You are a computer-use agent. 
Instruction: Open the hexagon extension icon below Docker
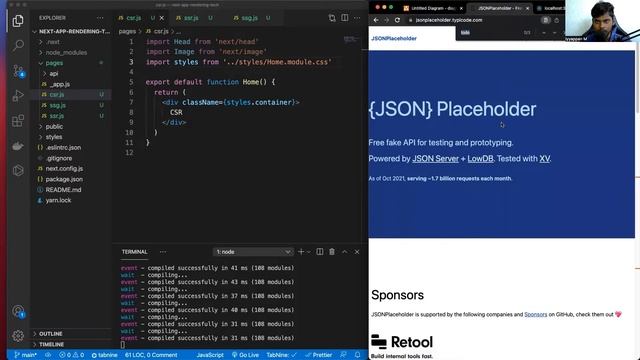click(18, 171)
